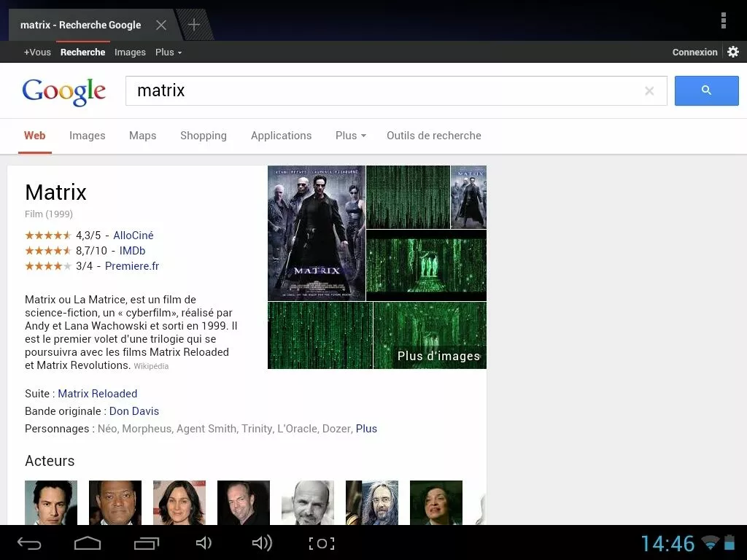Open a new browser tab
The image size is (747, 560).
pyautogui.click(x=194, y=24)
